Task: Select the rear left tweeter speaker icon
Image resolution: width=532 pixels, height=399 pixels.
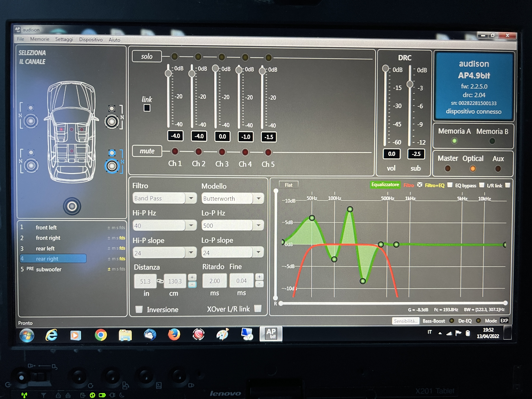Action: pos(31,152)
